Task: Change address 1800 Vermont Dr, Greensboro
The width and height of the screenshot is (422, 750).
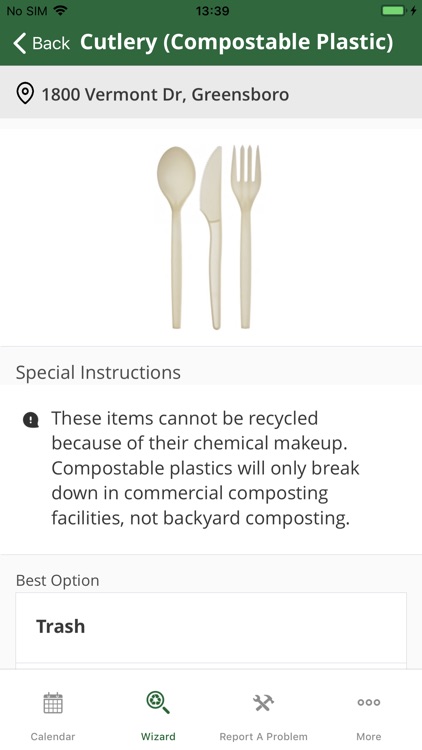Action: click(x=165, y=94)
